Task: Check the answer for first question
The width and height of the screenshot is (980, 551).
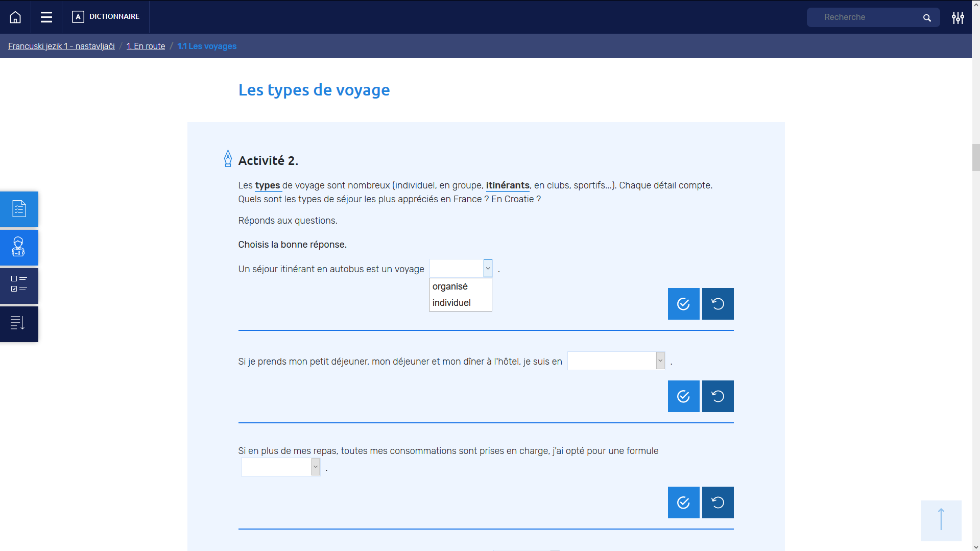Action: click(683, 304)
